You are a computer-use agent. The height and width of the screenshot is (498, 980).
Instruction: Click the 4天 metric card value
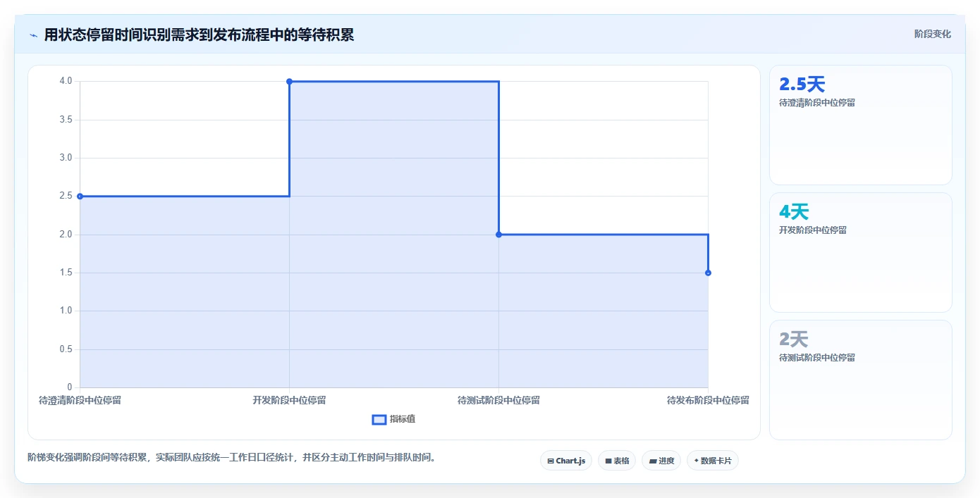click(x=794, y=212)
